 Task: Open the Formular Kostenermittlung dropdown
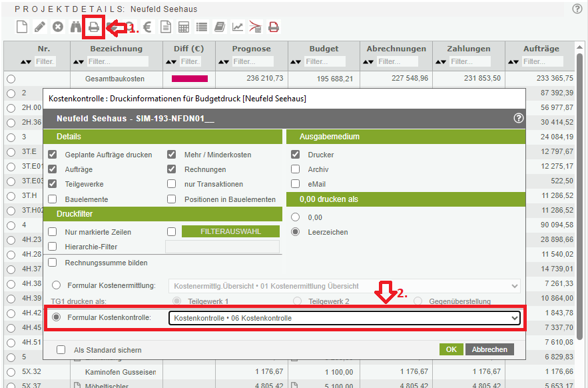(344, 286)
